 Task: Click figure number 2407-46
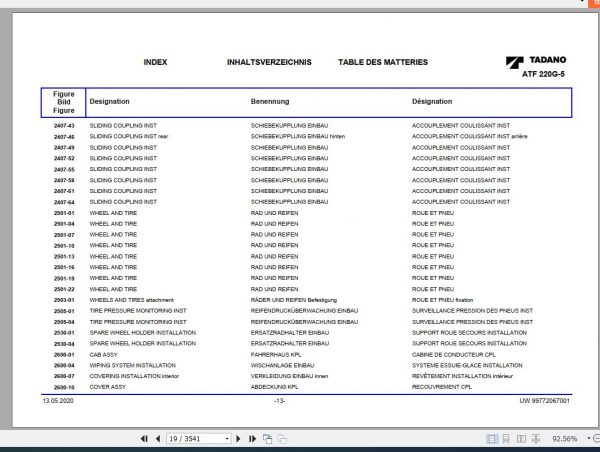[x=64, y=137]
